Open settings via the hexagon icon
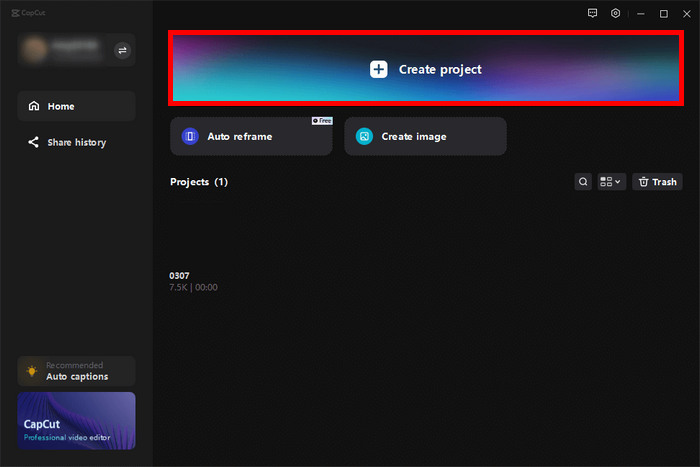This screenshot has height=467, width=700. pos(616,13)
